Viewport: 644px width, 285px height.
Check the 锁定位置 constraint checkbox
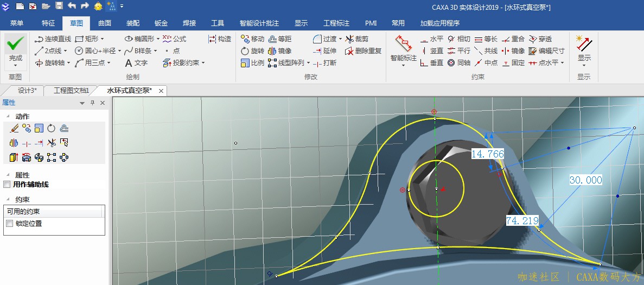(9, 224)
